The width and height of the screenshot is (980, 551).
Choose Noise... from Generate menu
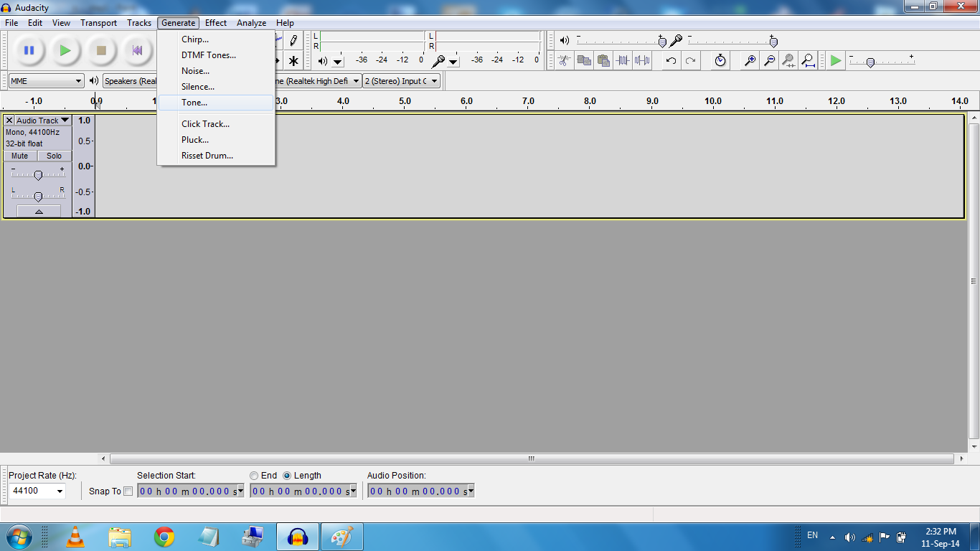point(217,71)
